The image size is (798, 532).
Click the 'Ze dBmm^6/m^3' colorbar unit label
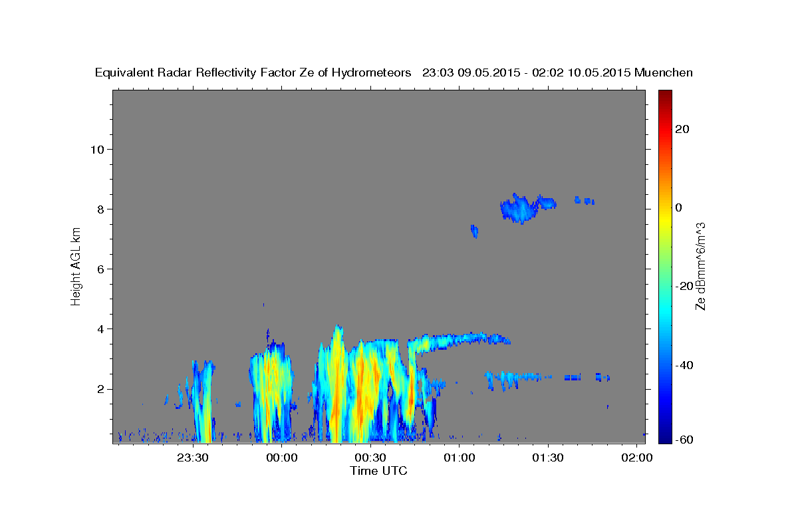click(700, 266)
